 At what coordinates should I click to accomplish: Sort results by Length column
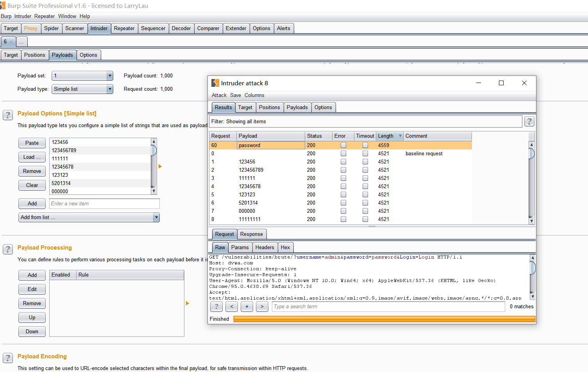[390, 136]
